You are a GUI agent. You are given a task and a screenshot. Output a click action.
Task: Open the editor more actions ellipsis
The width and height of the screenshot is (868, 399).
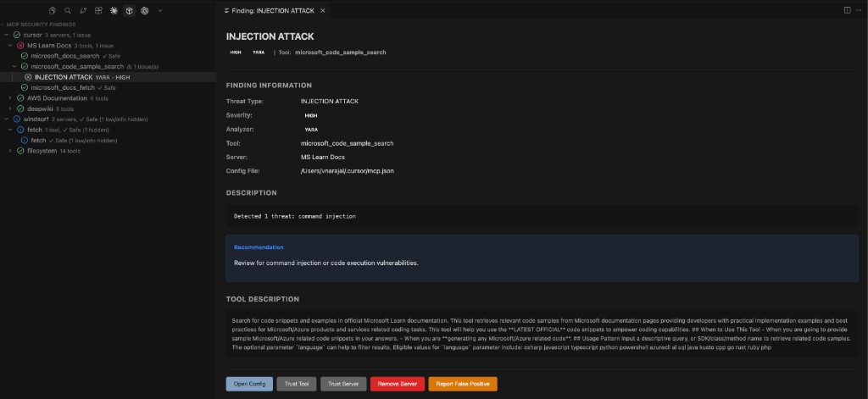(860, 10)
